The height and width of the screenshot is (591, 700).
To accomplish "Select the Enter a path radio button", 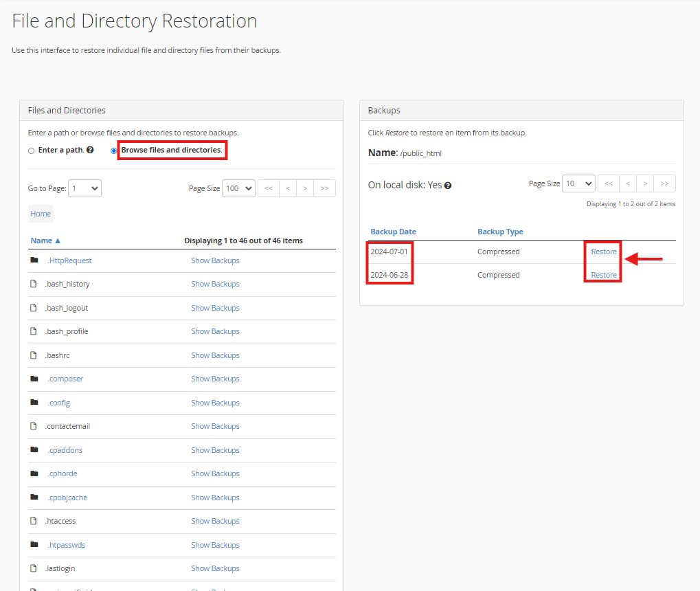I will (31, 150).
